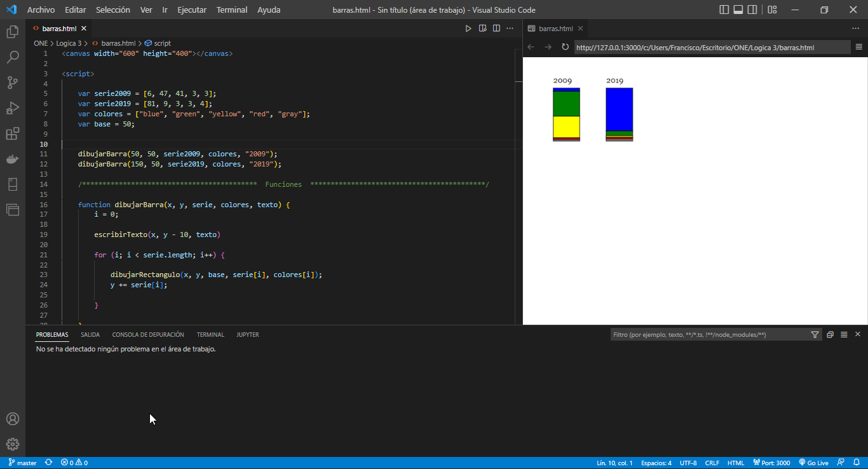
Task: Open the Run and Debug view
Action: point(13,108)
